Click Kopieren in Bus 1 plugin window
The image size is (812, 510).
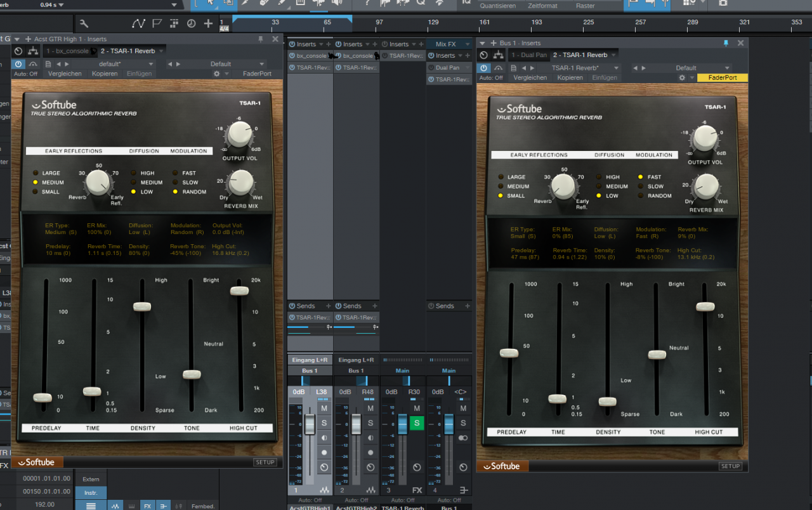tap(570, 78)
